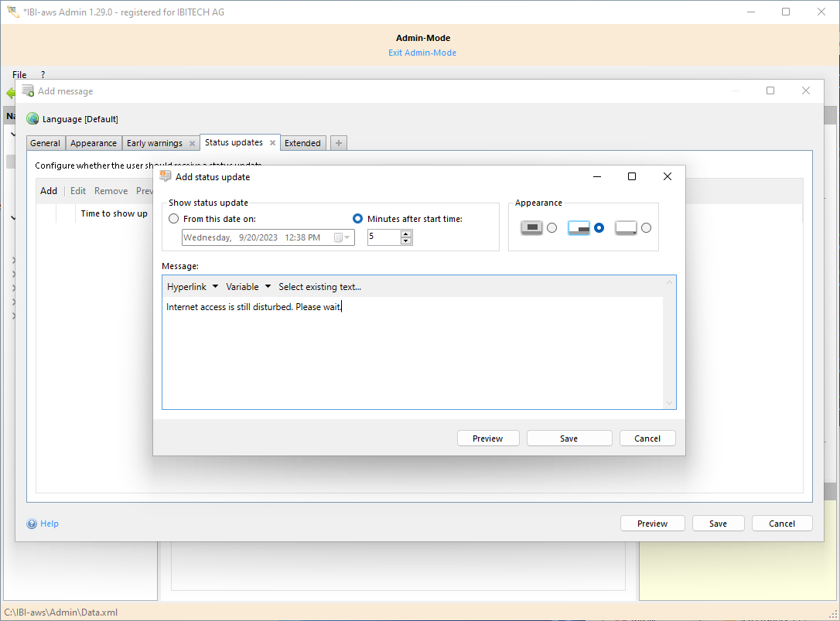Viewport: 840px width, 621px height.
Task: Close the Early warnings tab with its x
Action: pyautogui.click(x=192, y=143)
